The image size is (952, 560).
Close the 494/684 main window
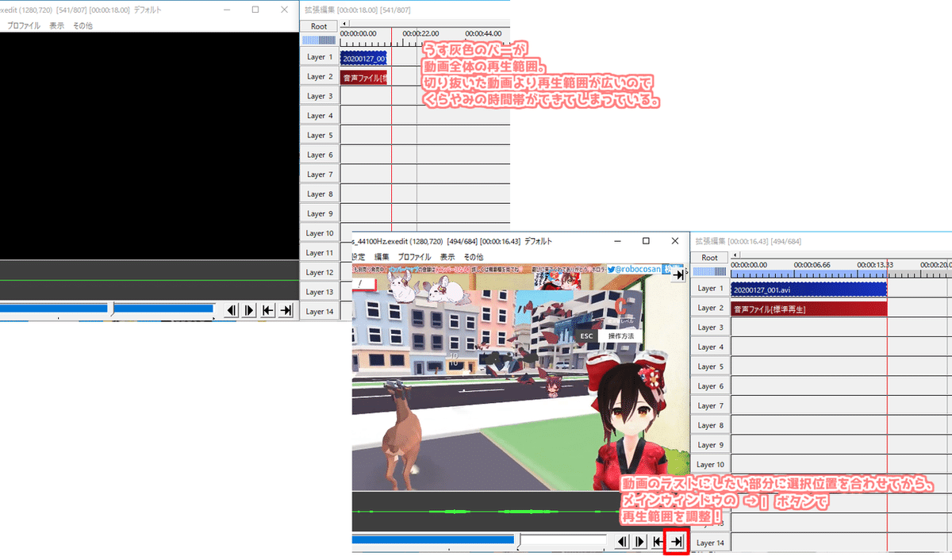coord(675,240)
